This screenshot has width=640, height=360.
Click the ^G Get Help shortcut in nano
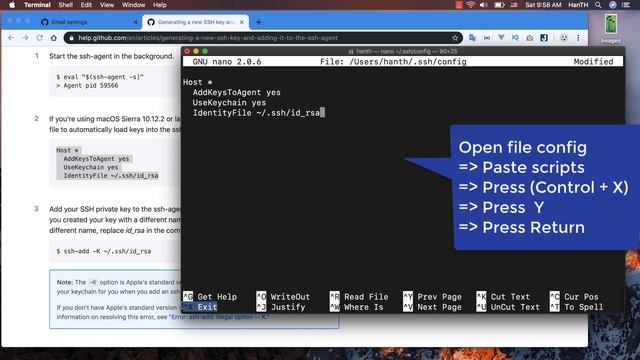point(210,297)
